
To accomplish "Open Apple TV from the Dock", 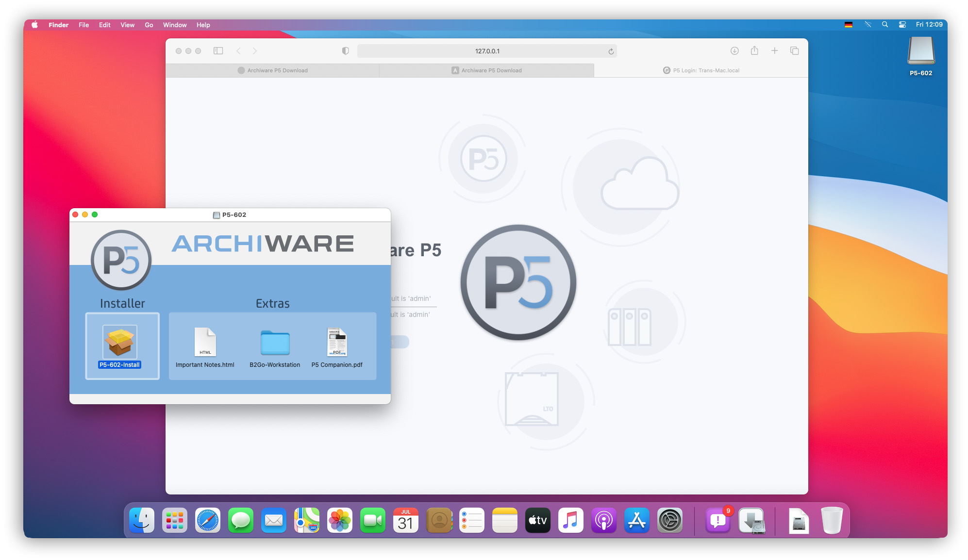I will 538,521.
